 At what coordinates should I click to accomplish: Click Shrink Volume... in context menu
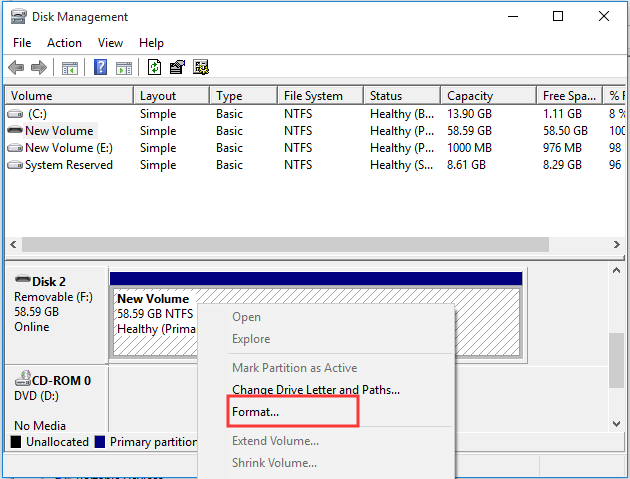click(274, 463)
